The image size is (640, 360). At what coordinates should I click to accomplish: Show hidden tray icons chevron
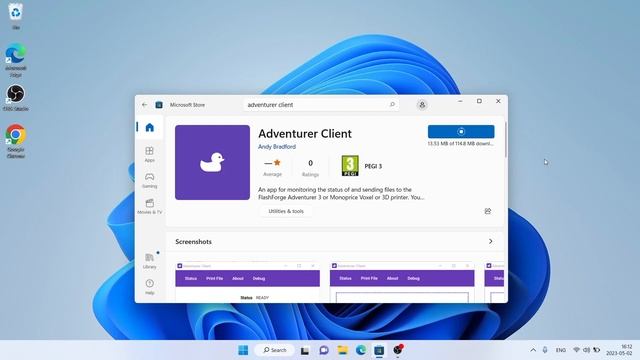533,350
